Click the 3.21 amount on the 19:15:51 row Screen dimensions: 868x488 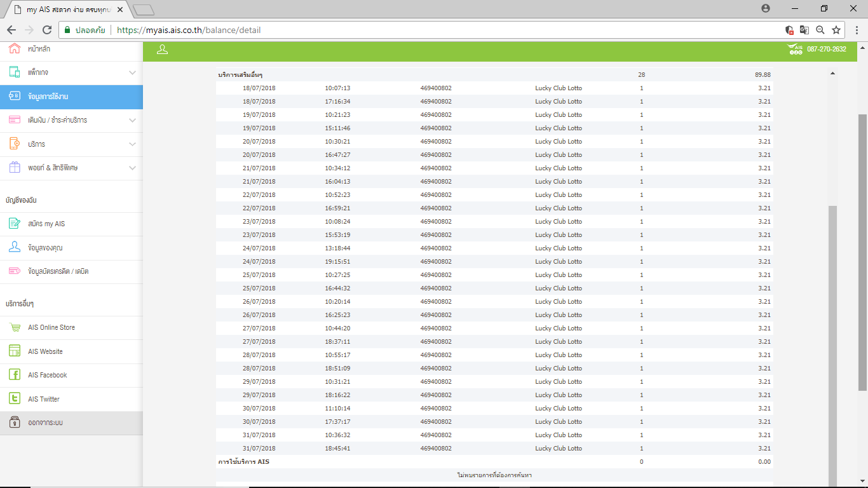click(764, 262)
